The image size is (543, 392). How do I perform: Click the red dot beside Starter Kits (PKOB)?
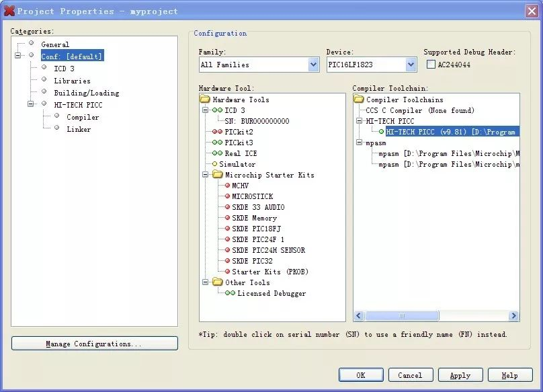[228, 272]
